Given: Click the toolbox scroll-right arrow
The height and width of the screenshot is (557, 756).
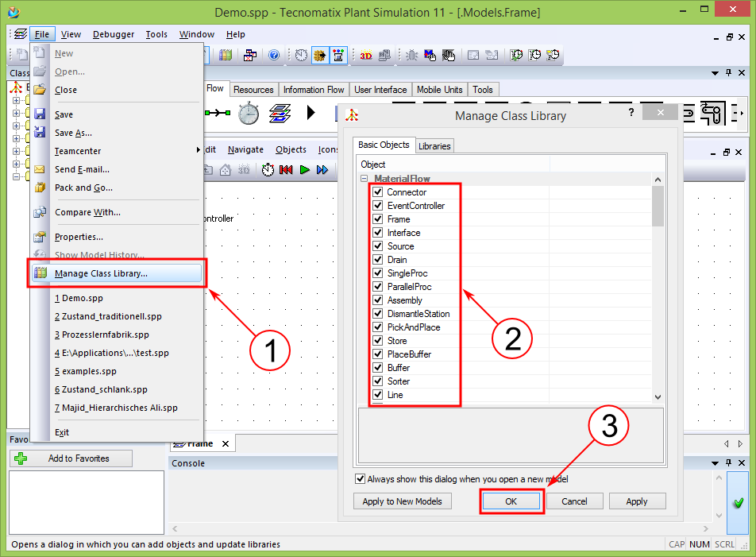Looking at the screenshot, I should coord(741,113).
